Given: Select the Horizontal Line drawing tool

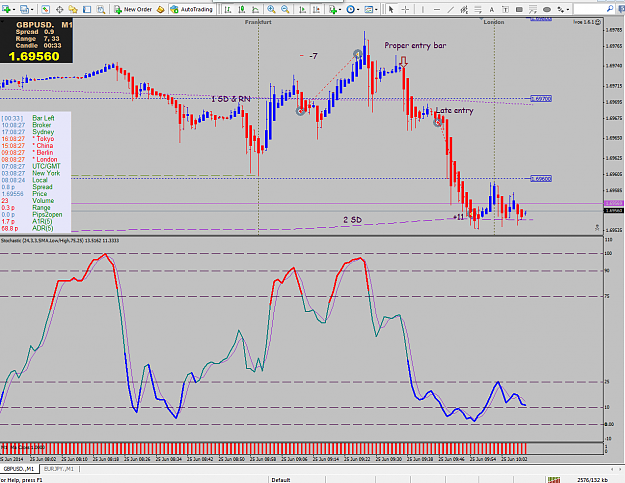Looking at the screenshot, I should (x=437, y=9).
